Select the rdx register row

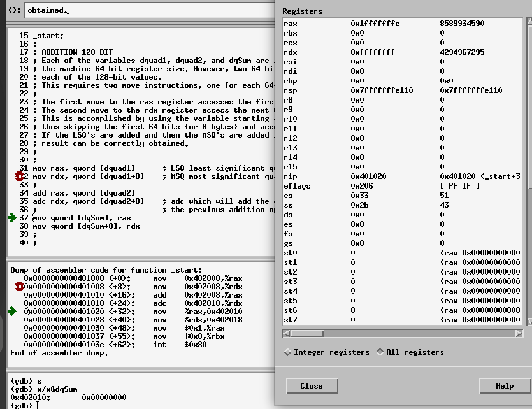coord(403,52)
